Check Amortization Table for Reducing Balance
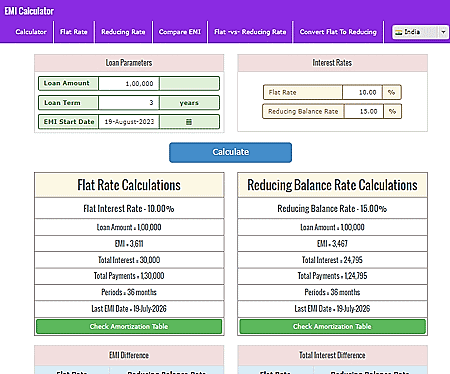The height and width of the screenshot is (374, 450). [332, 326]
